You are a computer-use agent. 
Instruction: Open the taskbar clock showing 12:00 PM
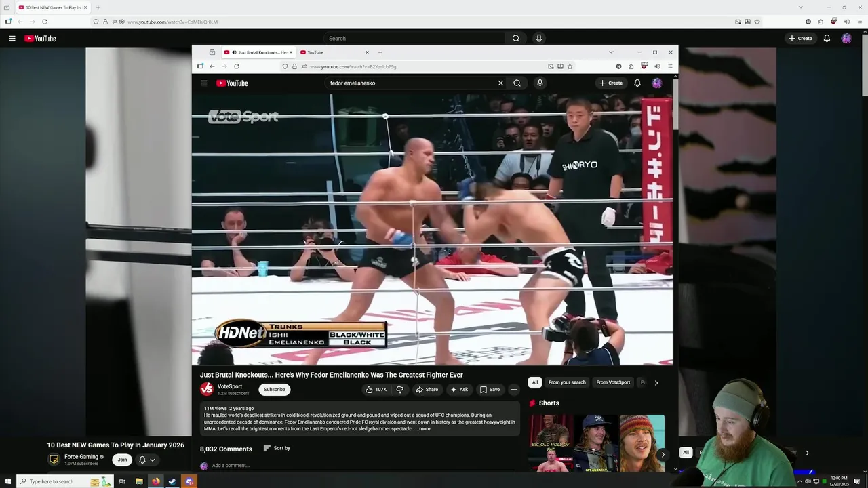840,481
